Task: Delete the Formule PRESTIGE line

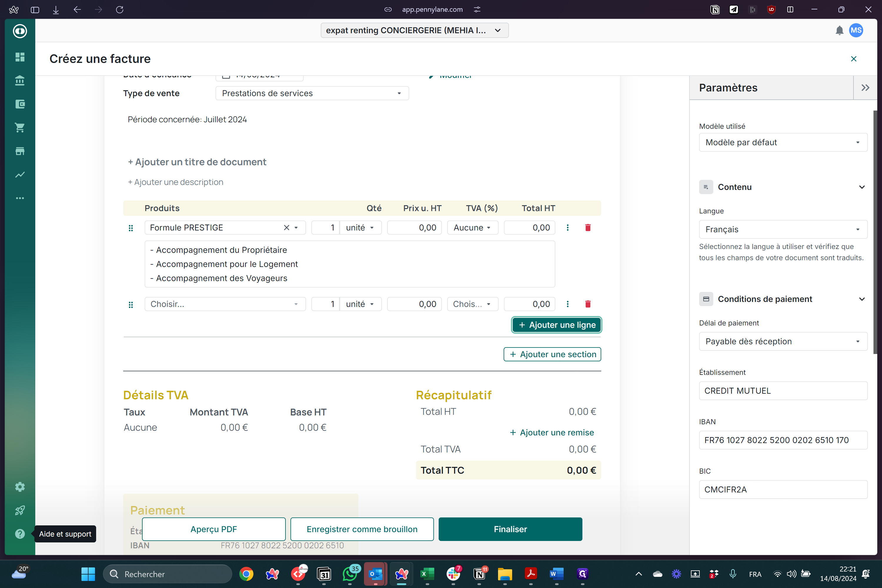Action: pos(588,228)
